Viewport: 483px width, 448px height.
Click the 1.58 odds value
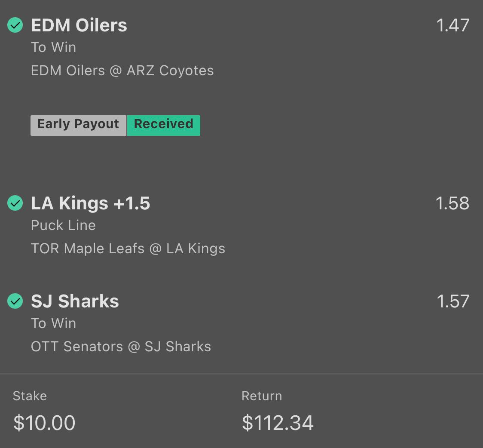click(x=452, y=203)
